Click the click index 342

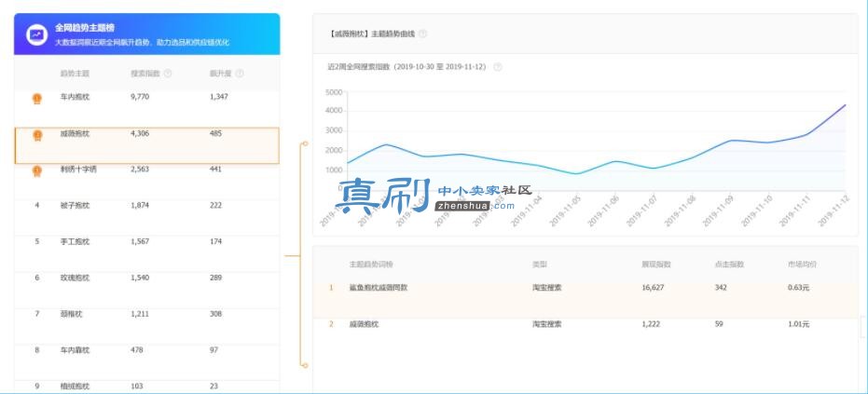coord(721,288)
